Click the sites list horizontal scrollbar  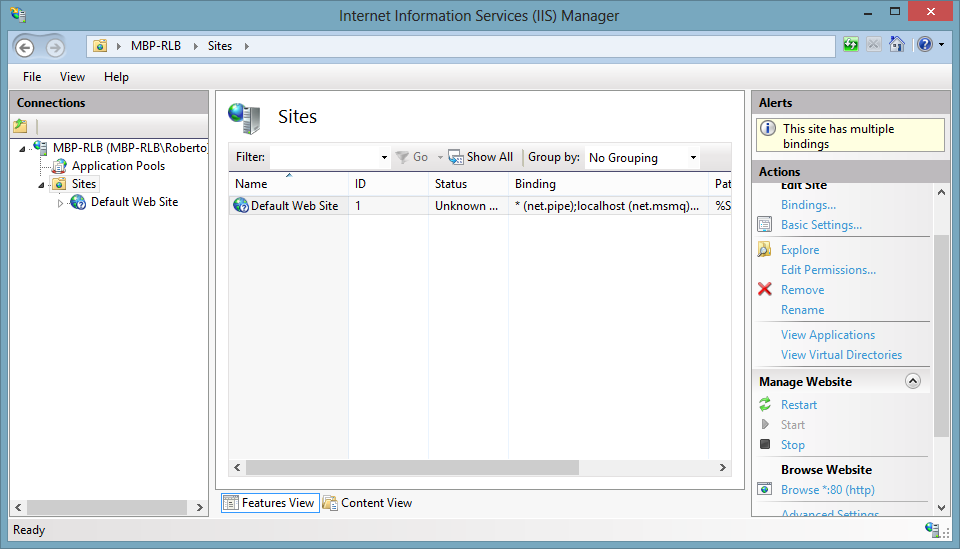[412, 468]
